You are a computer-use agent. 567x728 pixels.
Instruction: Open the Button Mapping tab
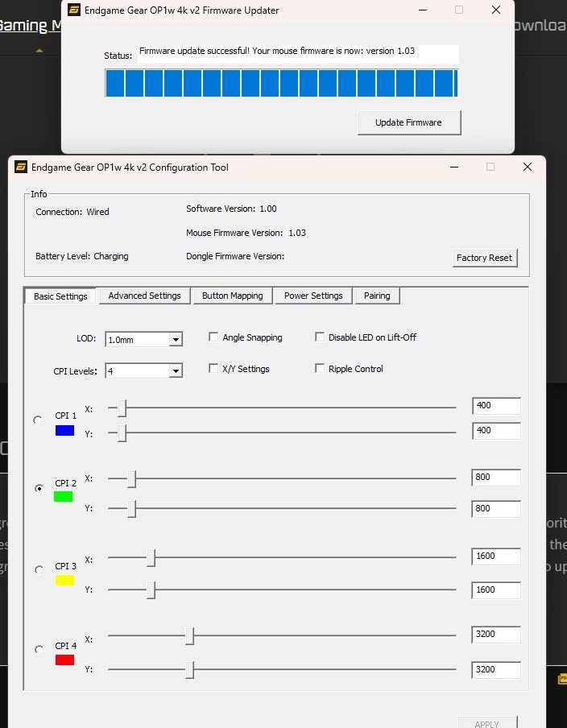point(232,296)
